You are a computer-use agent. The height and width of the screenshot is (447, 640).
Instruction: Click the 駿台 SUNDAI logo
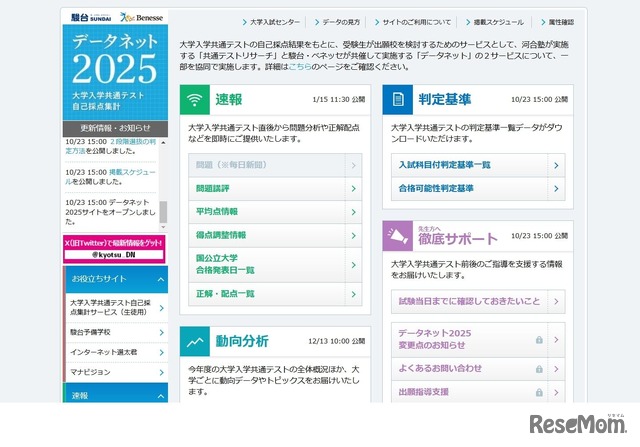pos(91,18)
